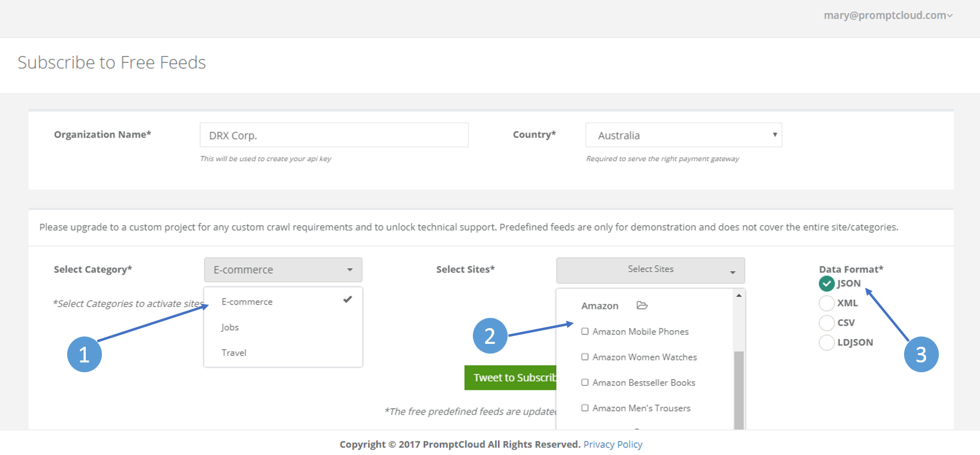Open the Select Category E-commerce dropdown

pos(283,270)
